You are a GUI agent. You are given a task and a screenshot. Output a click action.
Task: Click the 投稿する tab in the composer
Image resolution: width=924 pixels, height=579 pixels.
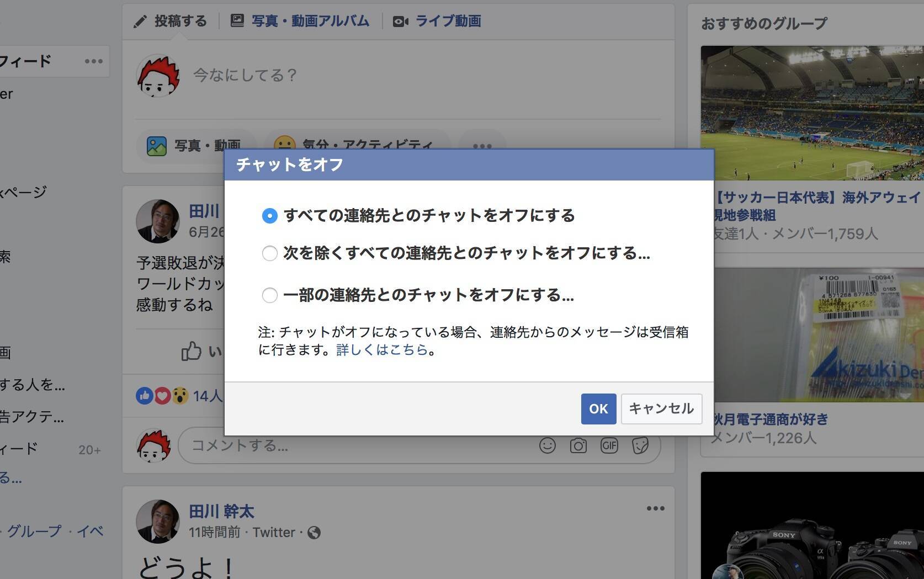(x=180, y=21)
